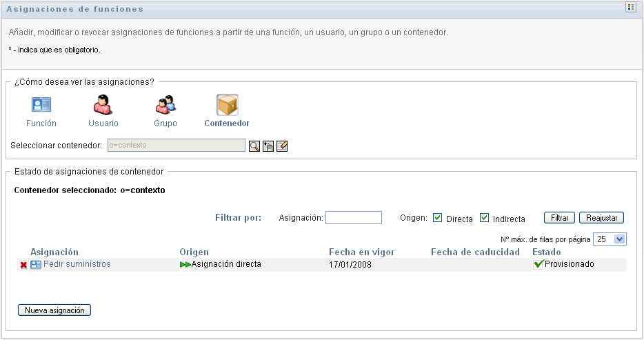Click the clear container selection icon
This screenshot has width=644, height=340.
[x=282, y=146]
